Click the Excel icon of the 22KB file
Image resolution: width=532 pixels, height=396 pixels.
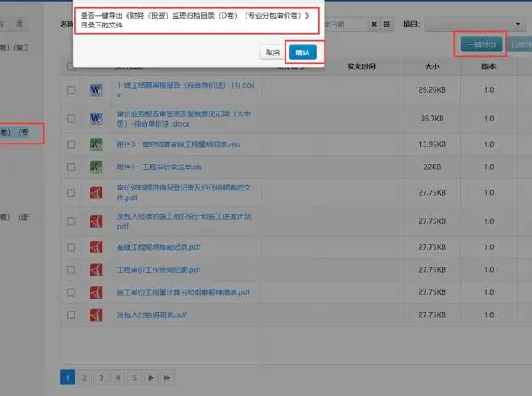[x=96, y=167]
